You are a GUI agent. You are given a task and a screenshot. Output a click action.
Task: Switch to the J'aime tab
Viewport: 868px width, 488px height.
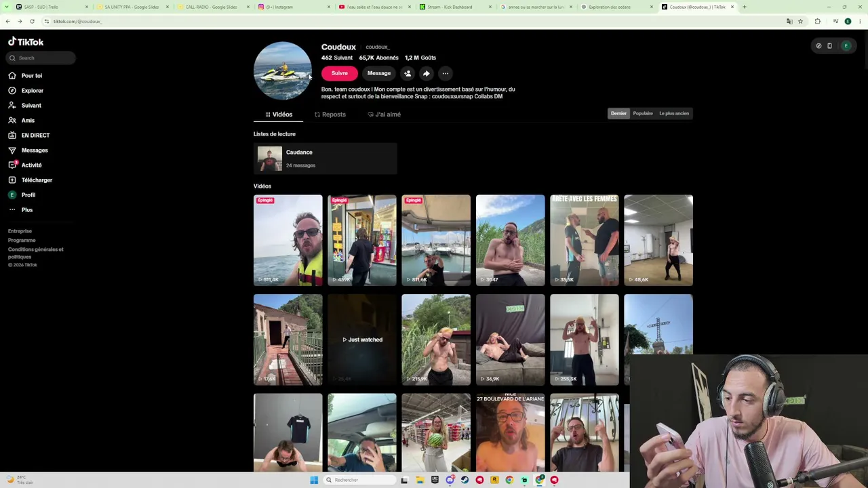click(x=384, y=115)
